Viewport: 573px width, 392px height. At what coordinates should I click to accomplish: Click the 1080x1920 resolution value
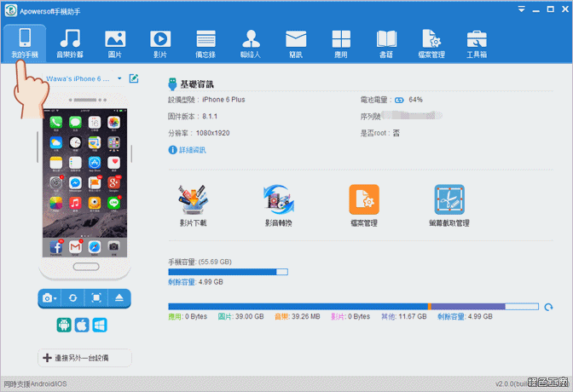click(212, 133)
